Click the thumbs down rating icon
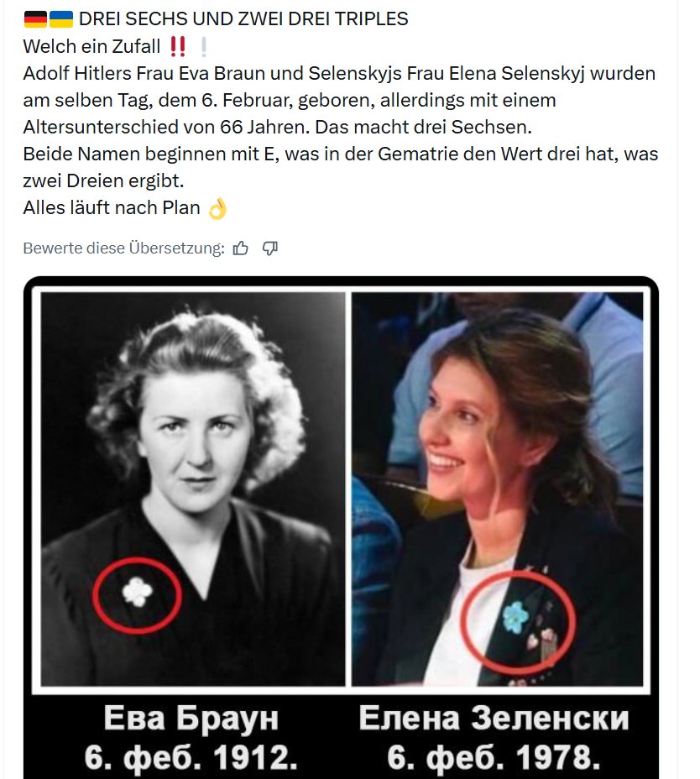The image size is (700, 779). [x=269, y=248]
